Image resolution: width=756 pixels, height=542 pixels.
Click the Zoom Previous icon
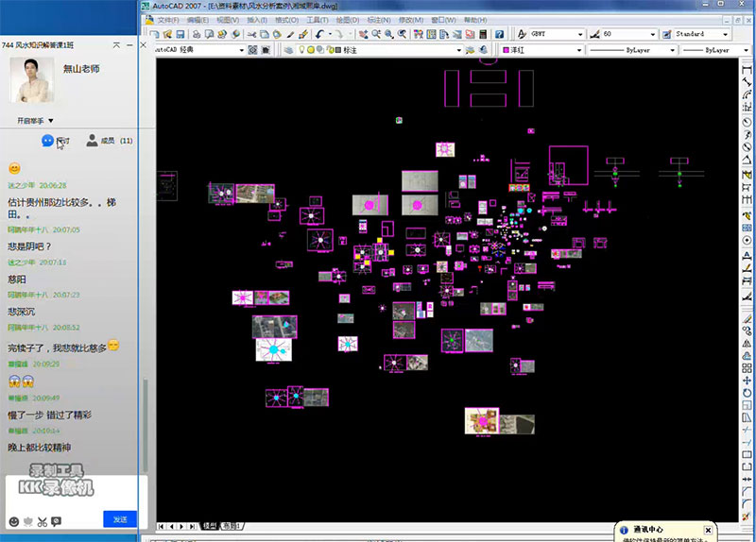pyautogui.click(x=402, y=34)
